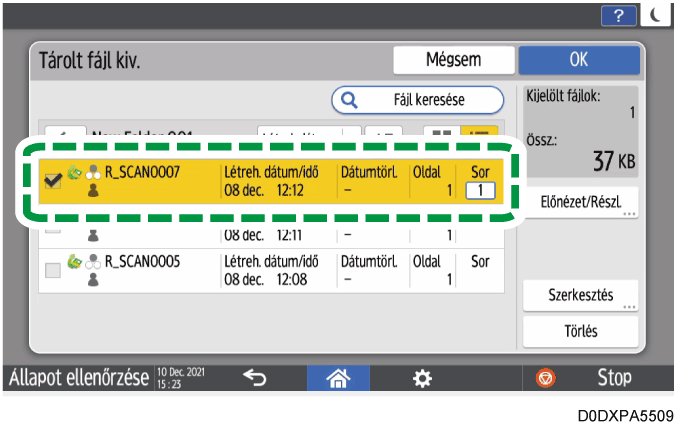679x427 pixels.
Task: Check the R_SCAN0005 file checkbox
Action: pos(54,270)
